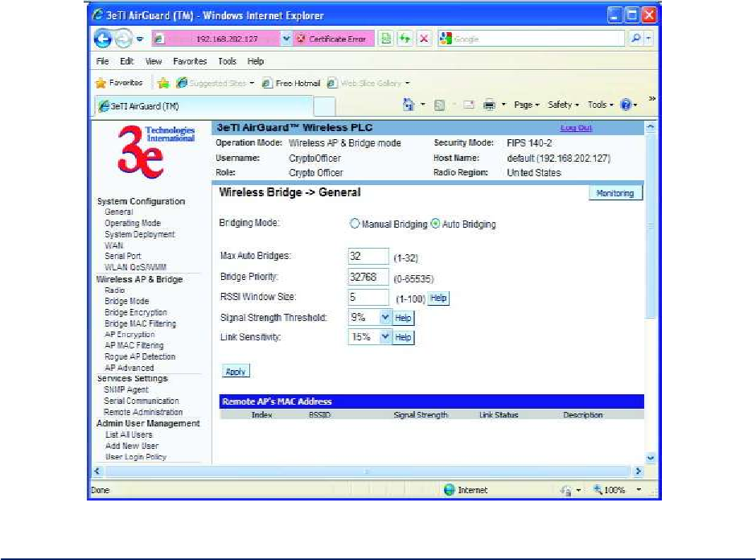Click the Read Mail icon in command bar
Viewport: 756px width, 560px height.
click(x=469, y=105)
